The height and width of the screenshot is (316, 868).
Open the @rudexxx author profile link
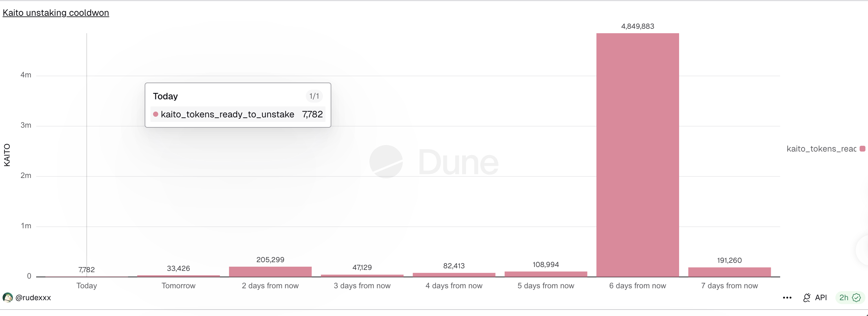pyautogui.click(x=33, y=298)
